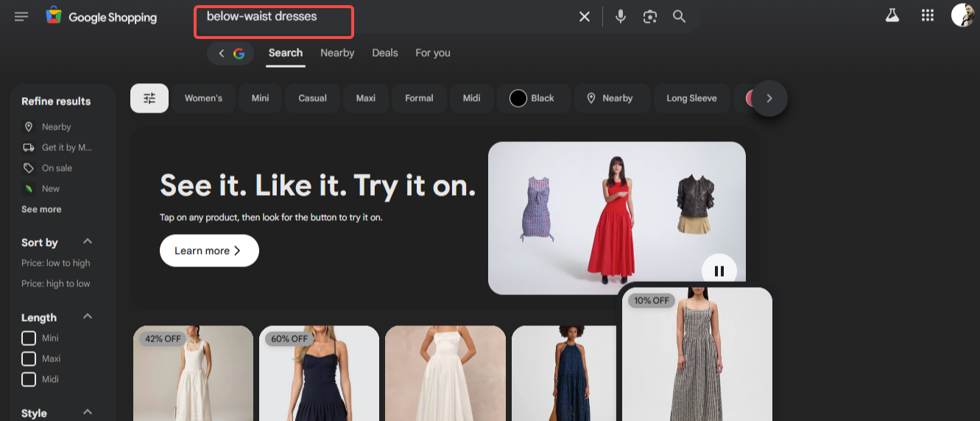Apply the Midi filter chip

(x=472, y=98)
